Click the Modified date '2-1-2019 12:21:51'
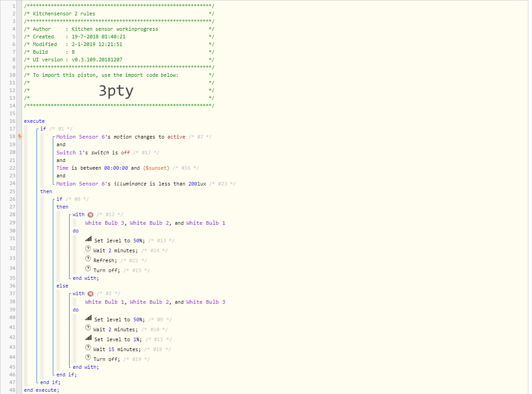The height and width of the screenshot is (394, 532). click(x=97, y=44)
